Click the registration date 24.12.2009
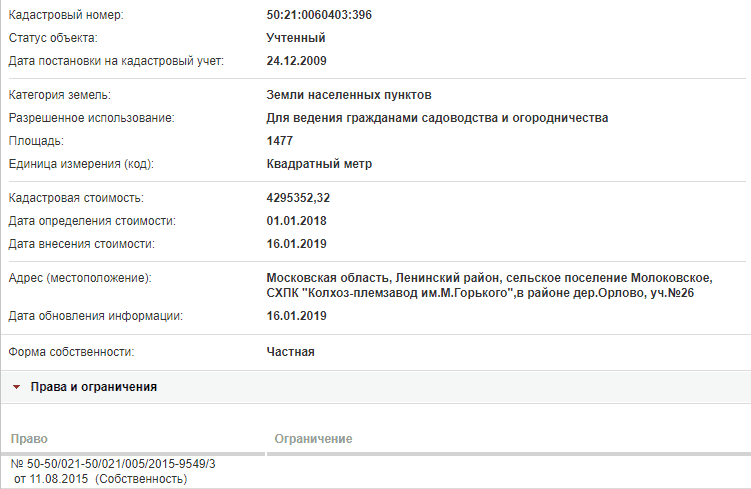This screenshot has height=489, width=751. click(x=296, y=61)
